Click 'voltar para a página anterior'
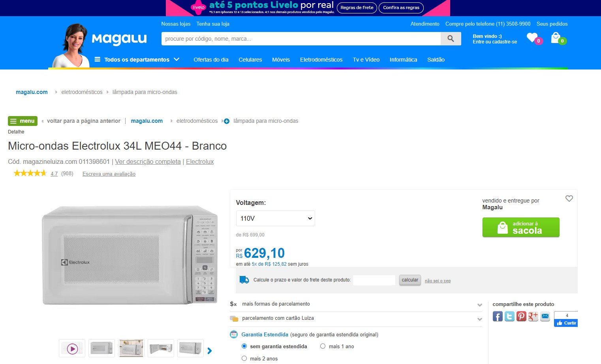This screenshot has width=601, height=364. click(84, 121)
